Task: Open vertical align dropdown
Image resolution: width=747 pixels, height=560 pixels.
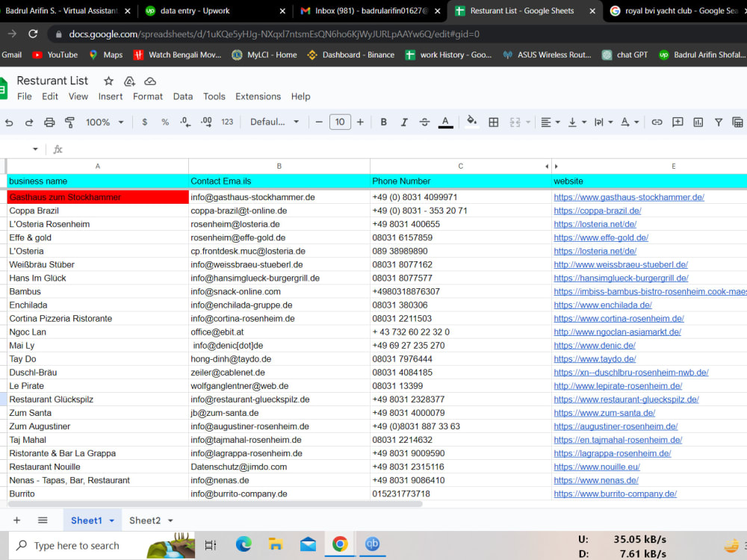Action: pos(577,122)
